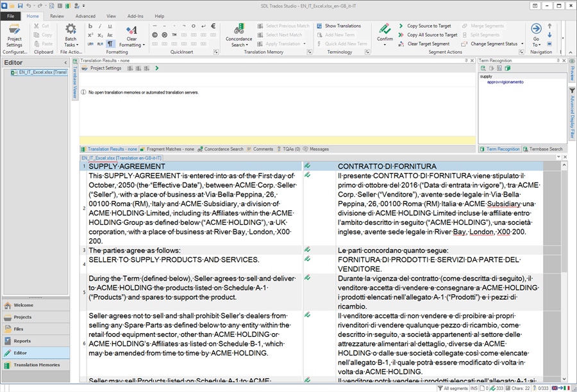Click Clear Target Segment

[424, 44]
